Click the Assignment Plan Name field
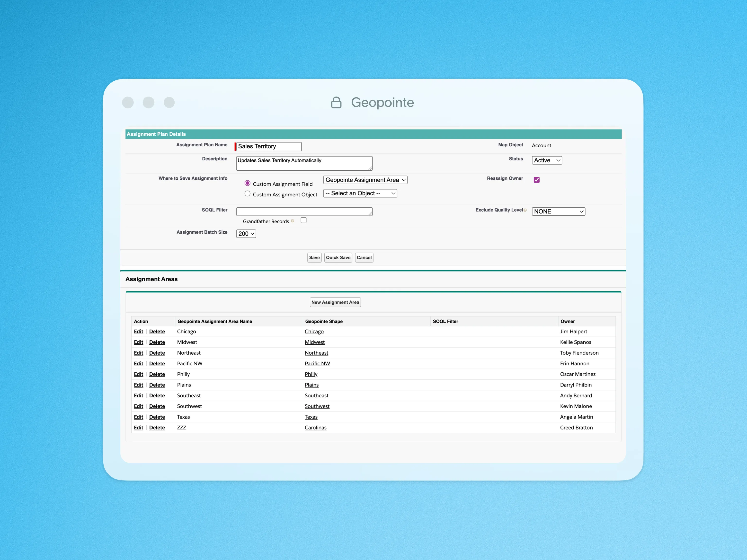This screenshot has width=747, height=560. pos(269,147)
